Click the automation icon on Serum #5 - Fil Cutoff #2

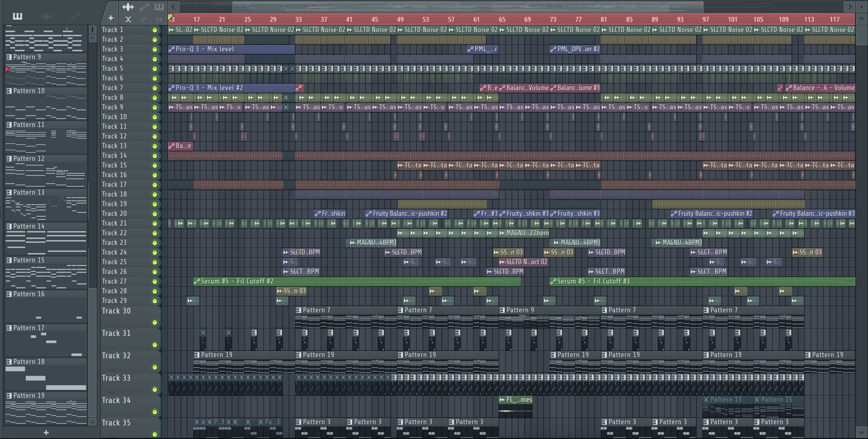[197, 281]
